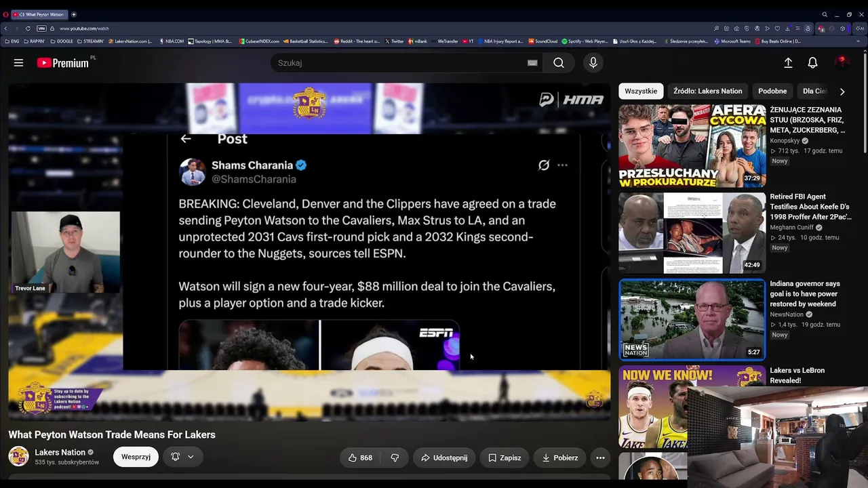Switch to the What Peyton Watson browser tab
Viewport: 868px width, 488px height.
click(x=40, y=14)
